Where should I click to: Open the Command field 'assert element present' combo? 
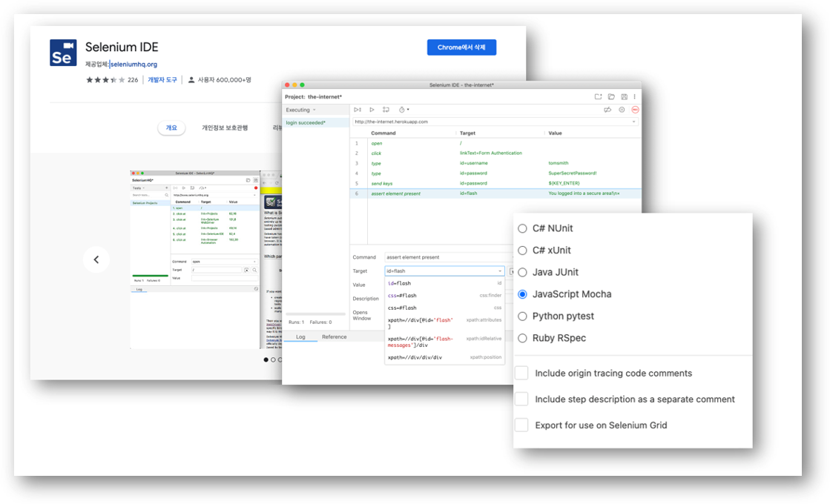click(448, 257)
